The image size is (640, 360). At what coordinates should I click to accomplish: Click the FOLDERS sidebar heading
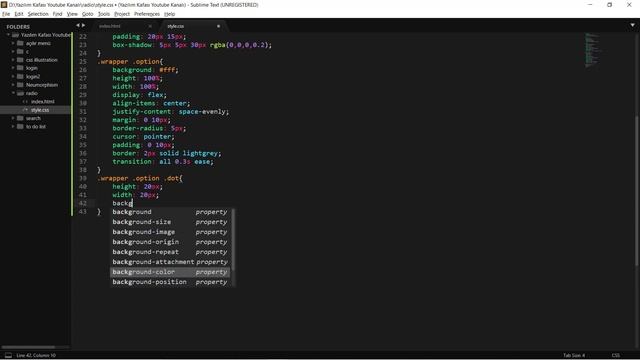point(18,27)
